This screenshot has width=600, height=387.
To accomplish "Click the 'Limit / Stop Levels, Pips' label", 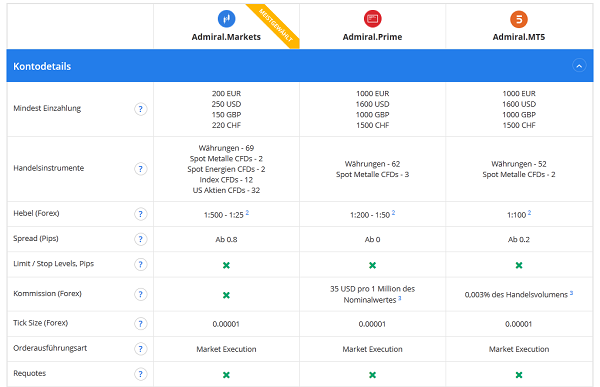I will click(x=54, y=264).
